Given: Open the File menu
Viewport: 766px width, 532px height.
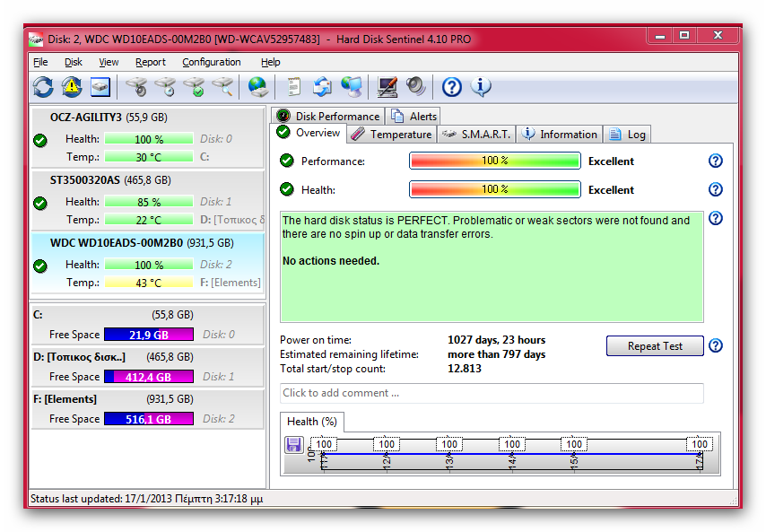Looking at the screenshot, I should click(x=40, y=62).
